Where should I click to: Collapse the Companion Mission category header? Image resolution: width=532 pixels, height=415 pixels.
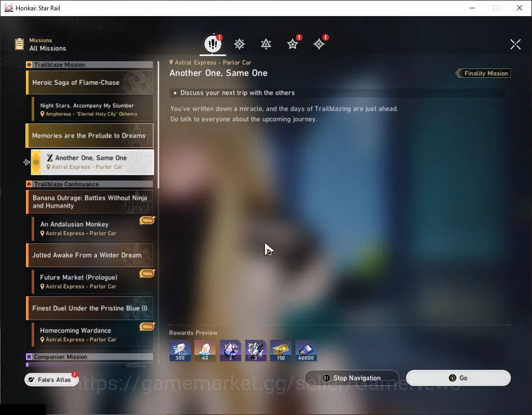click(90, 356)
